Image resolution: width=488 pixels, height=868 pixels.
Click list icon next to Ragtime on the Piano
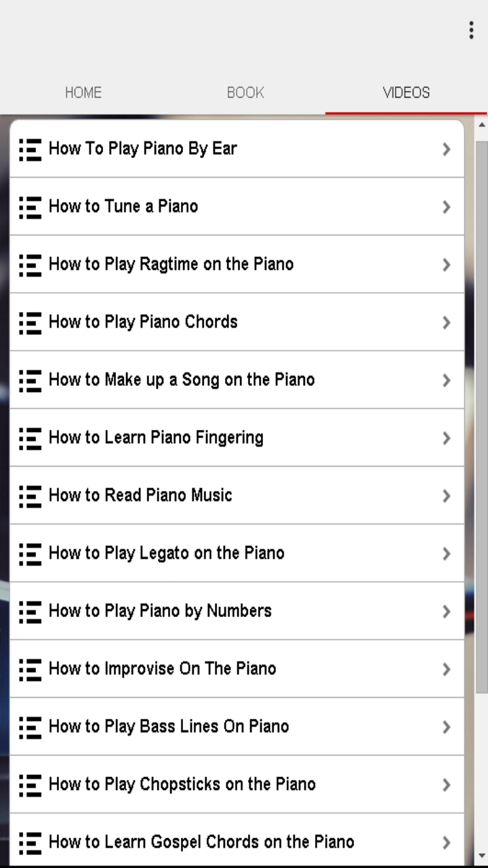[x=30, y=264]
